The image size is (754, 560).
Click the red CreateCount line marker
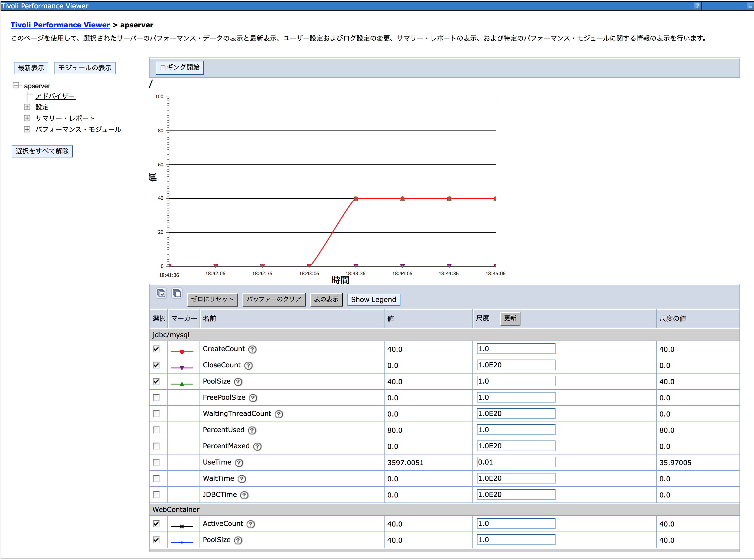(182, 352)
